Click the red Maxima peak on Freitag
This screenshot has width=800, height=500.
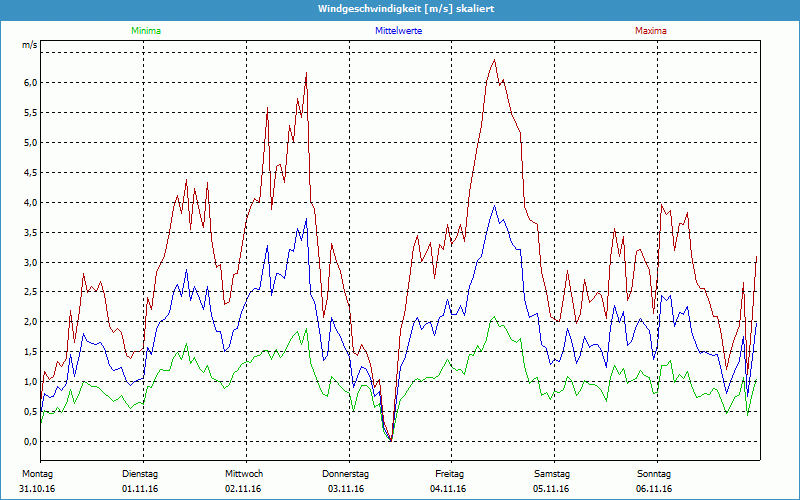point(494,60)
